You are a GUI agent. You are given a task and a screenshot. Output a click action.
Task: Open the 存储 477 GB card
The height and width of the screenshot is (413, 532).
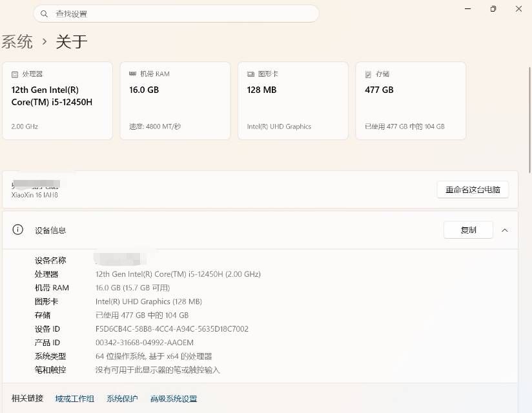click(411, 101)
